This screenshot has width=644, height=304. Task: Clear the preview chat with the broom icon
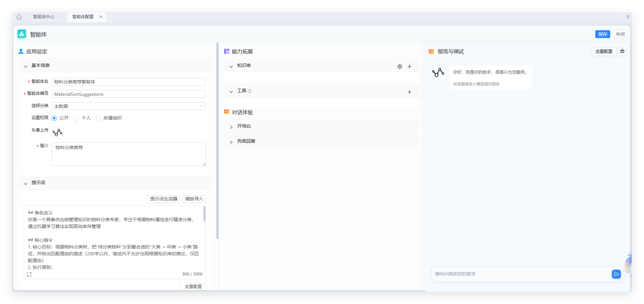pos(622,51)
